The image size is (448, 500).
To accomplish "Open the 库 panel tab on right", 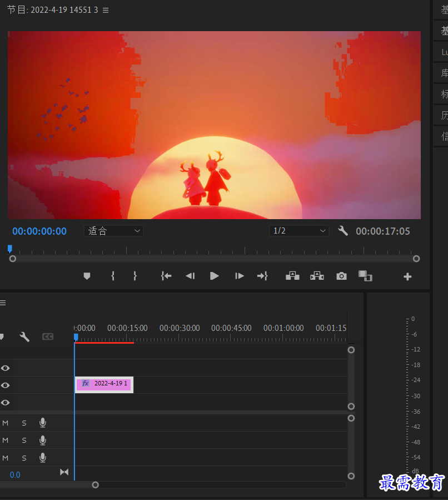I will pyautogui.click(x=445, y=73).
